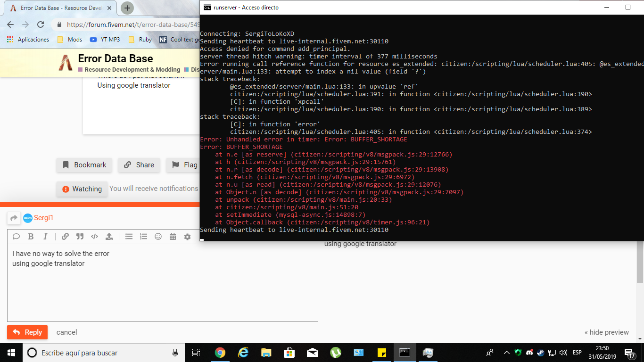
Task: Open the command prompt from the Windows taskbar
Action: pyautogui.click(x=405, y=353)
